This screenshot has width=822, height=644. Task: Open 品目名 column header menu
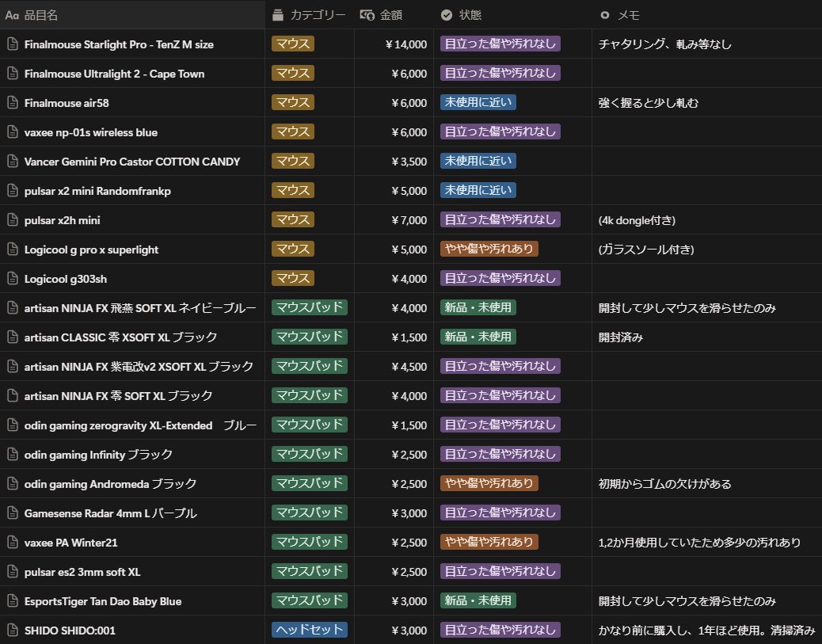click(132, 15)
